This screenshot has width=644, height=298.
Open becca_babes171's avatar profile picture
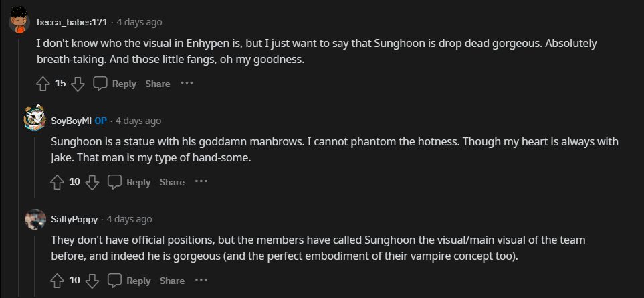19,23
